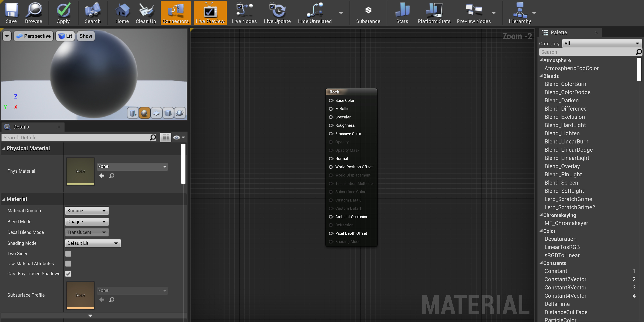Click the Perspective viewport button
Image resolution: width=644 pixels, height=322 pixels.
[x=33, y=36]
